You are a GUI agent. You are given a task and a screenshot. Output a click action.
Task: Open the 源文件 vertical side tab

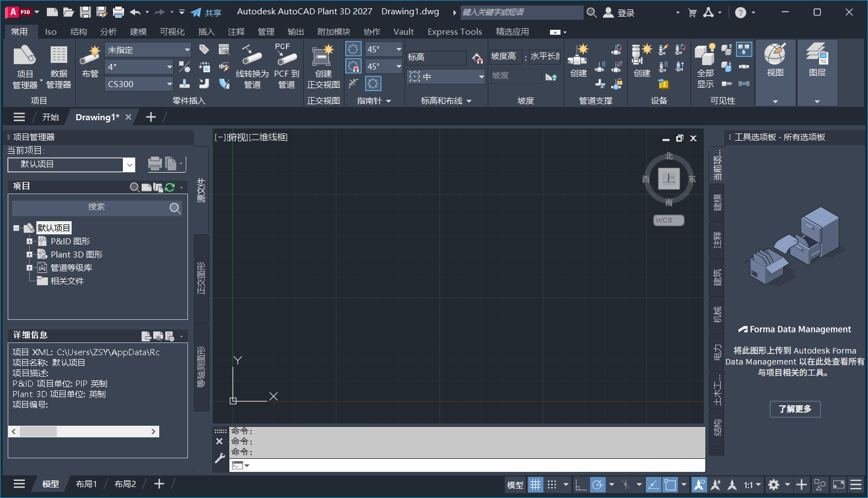[201, 190]
